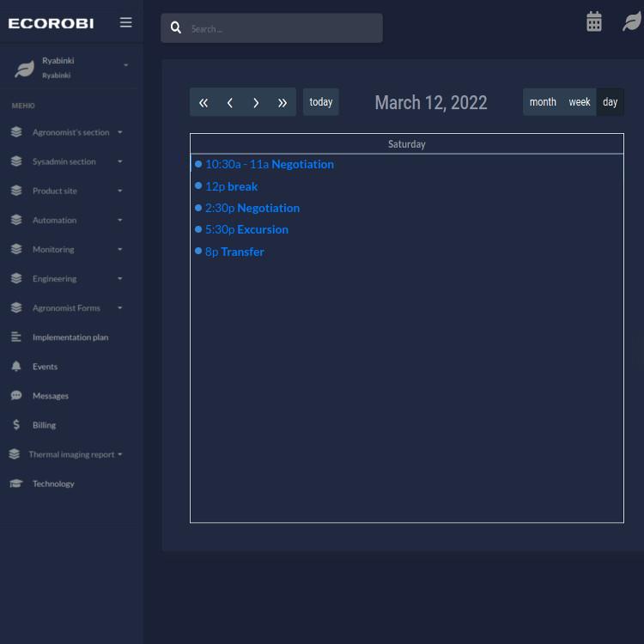Click the Technology graduation cap icon
Image resolution: width=644 pixels, height=644 pixels.
16,483
